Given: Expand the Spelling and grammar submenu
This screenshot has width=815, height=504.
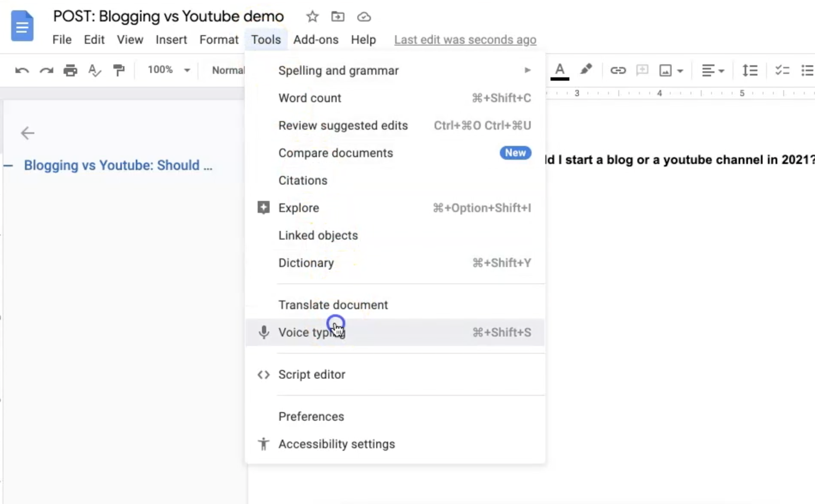Looking at the screenshot, I should [x=395, y=70].
